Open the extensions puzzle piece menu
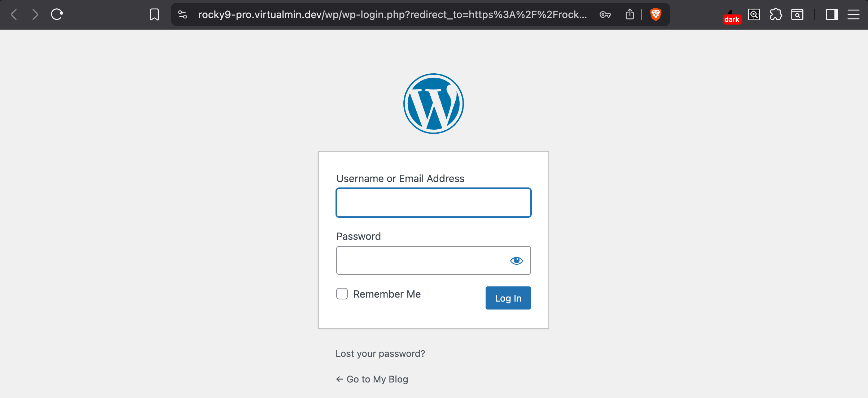The width and height of the screenshot is (868, 398). click(x=776, y=14)
